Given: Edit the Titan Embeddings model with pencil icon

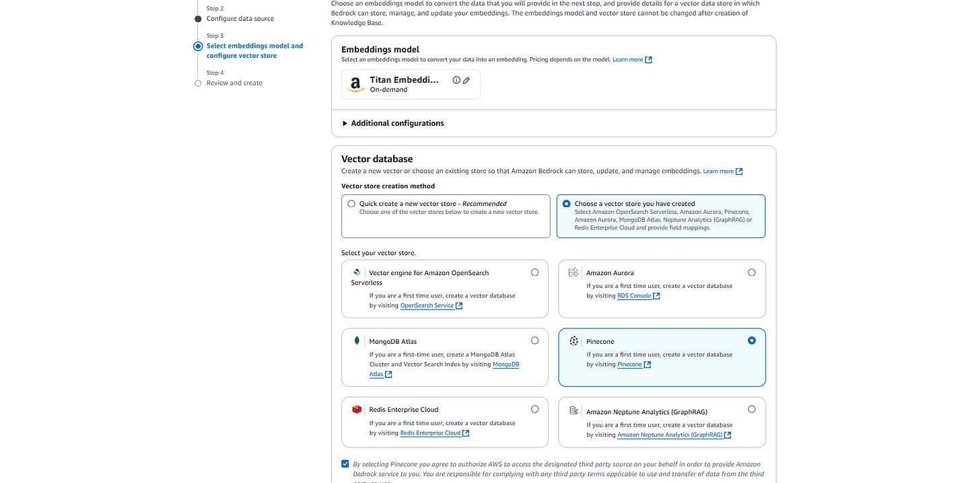Looking at the screenshot, I should tap(466, 80).
